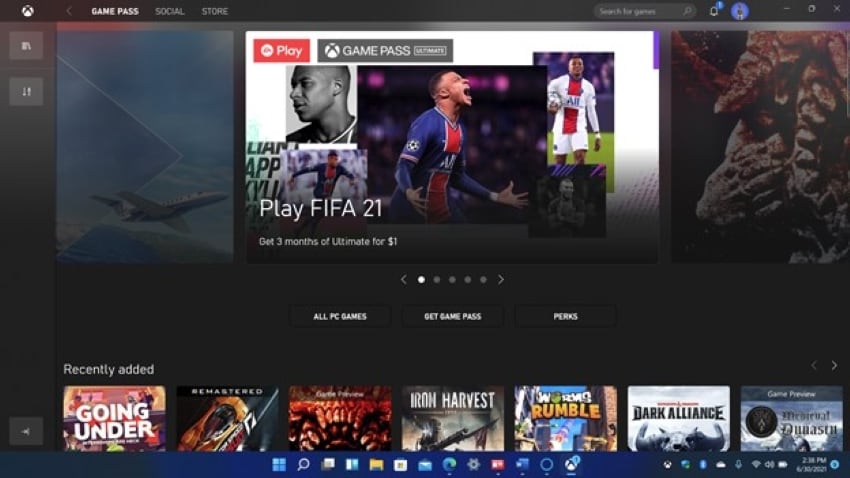Show the previous featured carousel slide
Image resolution: width=850 pixels, height=478 pixels.
point(403,280)
